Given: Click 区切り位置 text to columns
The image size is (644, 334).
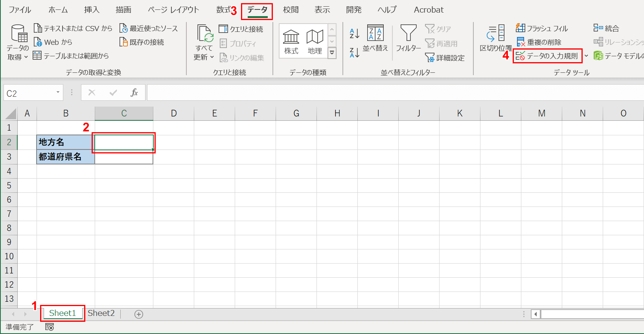Looking at the screenshot, I should pyautogui.click(x=496, y=38).
